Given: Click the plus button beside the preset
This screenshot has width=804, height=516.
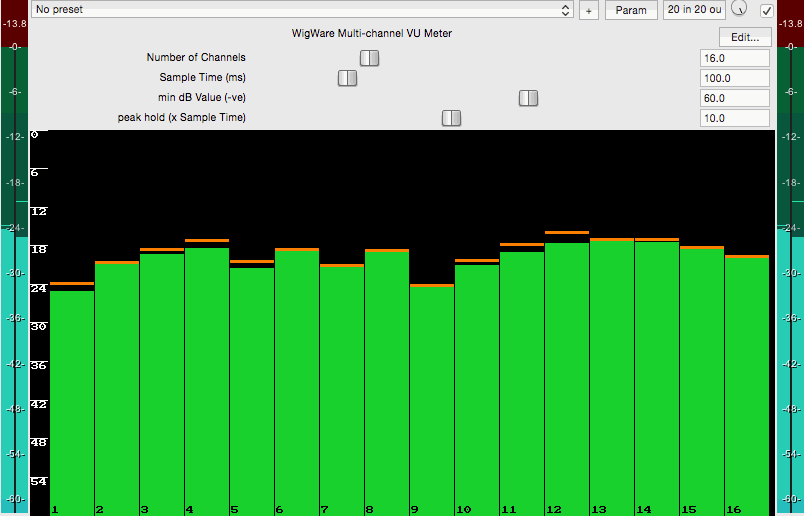Looking at the screenshot, I should pyautogui.click(x=589, y=10).
